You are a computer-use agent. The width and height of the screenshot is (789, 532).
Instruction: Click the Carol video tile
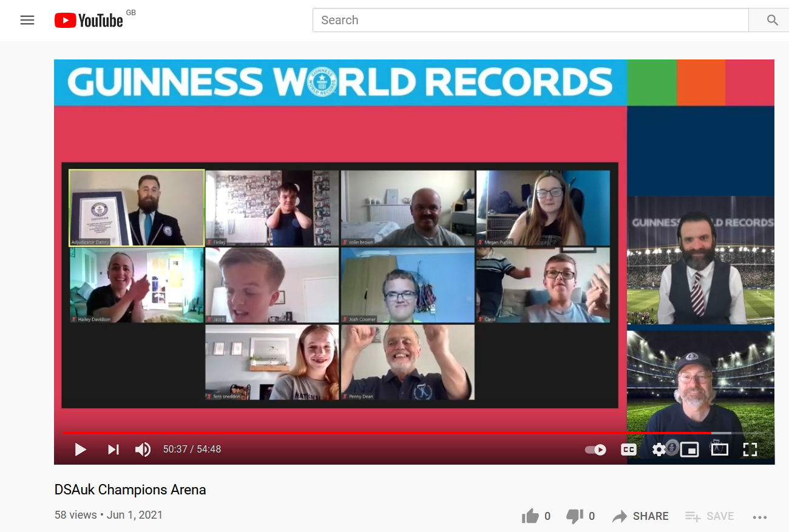click(543, 285)
